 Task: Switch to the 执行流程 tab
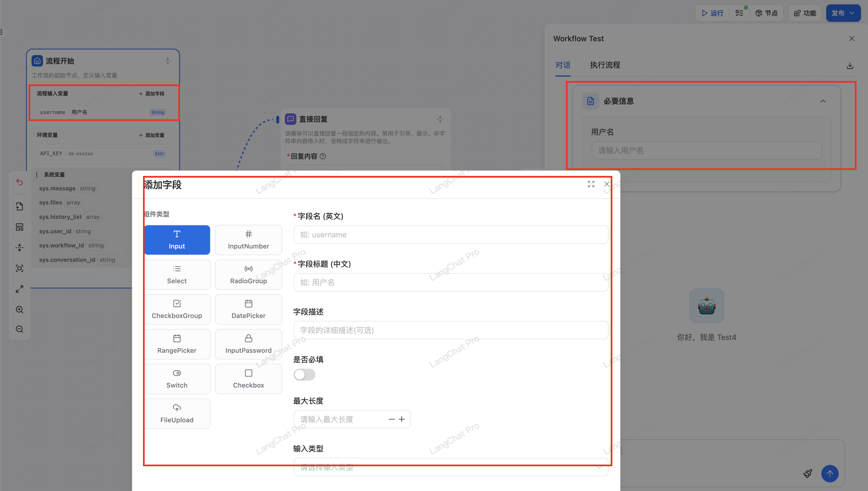pyautogui.click(x=605, y=65)
